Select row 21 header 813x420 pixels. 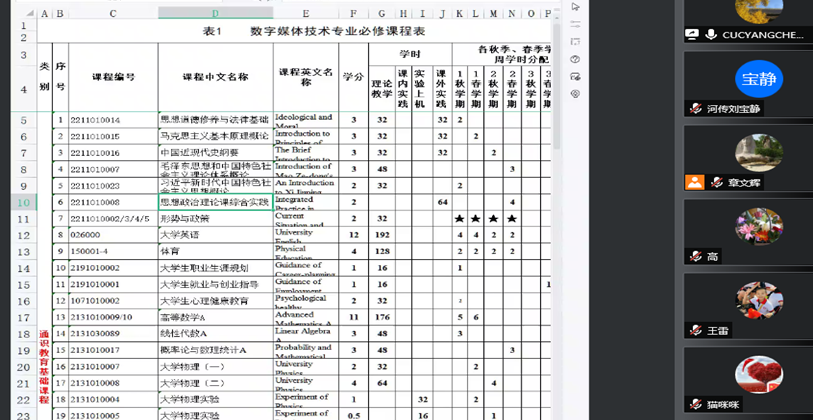(24, 383)
